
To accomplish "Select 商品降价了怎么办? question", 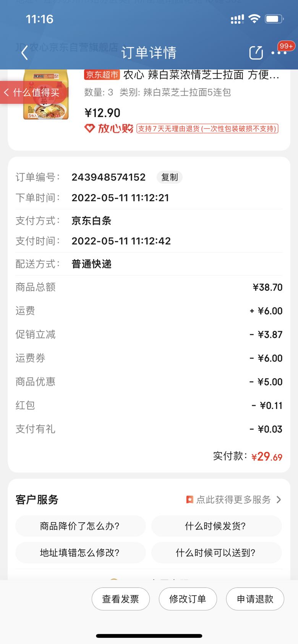I will tap(80, 526).
